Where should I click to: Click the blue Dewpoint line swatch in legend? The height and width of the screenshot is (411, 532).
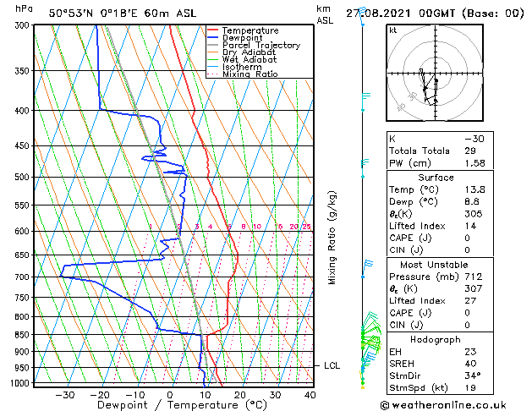[213, 37]
